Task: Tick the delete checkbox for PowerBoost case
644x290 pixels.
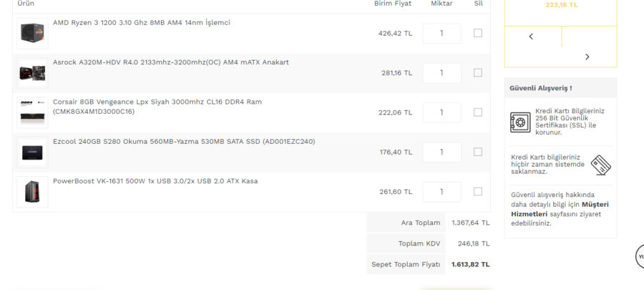Action: click(478, 192)
